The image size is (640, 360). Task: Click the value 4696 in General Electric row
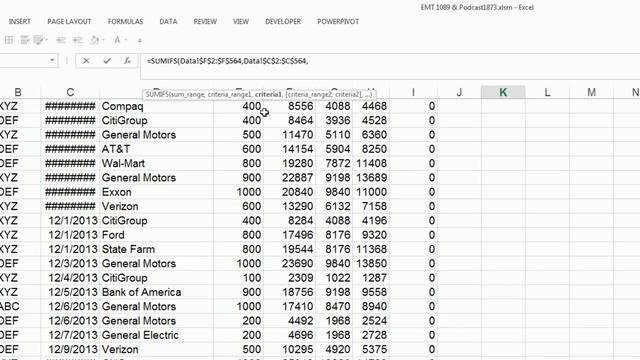289,335
